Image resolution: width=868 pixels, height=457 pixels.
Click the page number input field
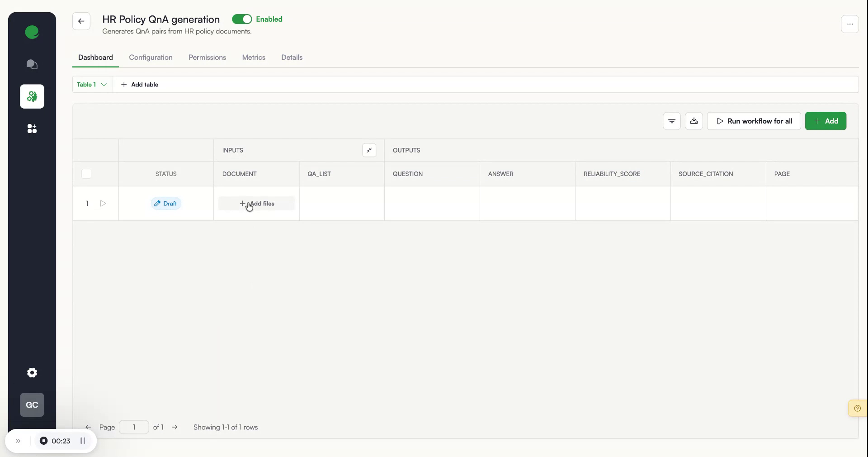click(134, 427)
